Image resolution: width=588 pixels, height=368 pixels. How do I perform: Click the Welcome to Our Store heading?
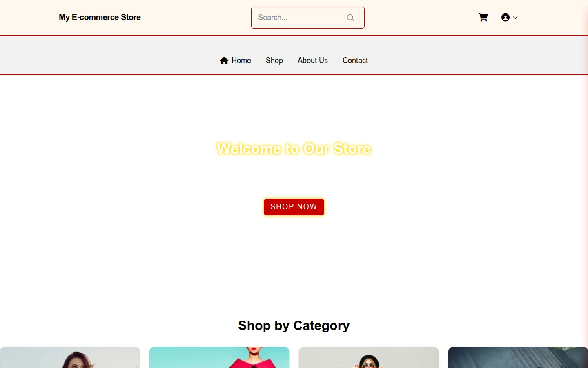[x=294, y=149]
